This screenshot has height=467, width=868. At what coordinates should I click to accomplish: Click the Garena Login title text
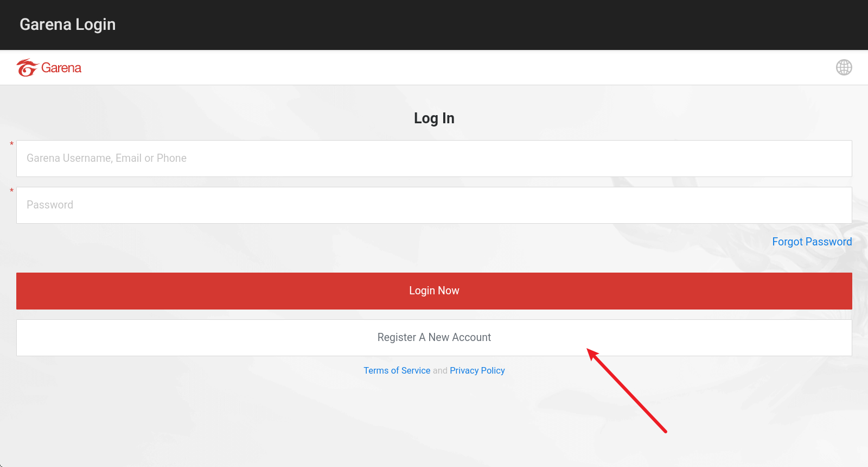point(68,24)
